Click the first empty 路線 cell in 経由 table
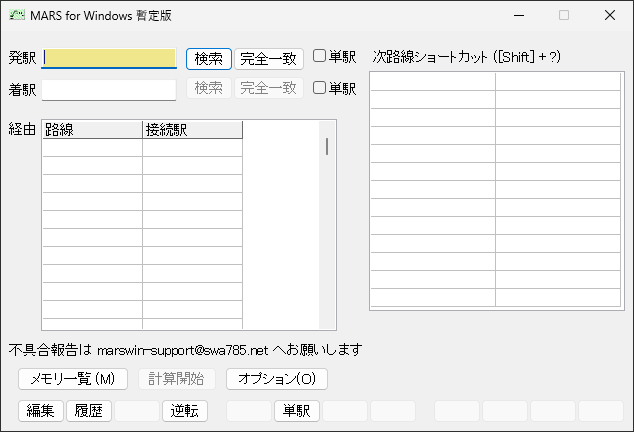Image resolution: width=634 pixels, height=432 pixels. pyautogui.click(x=92, y=148)
